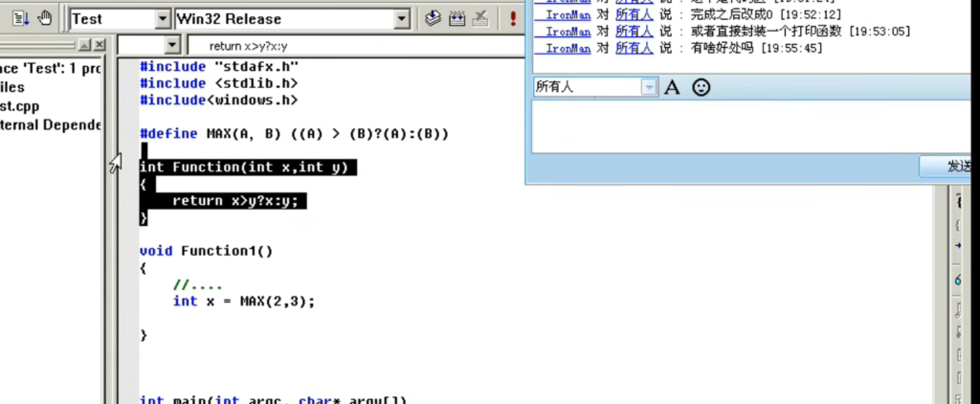Viewport: 980px width, 404px height.
Task: Select the hand (breakpoint) icon in toolbar
Action: 45,18
